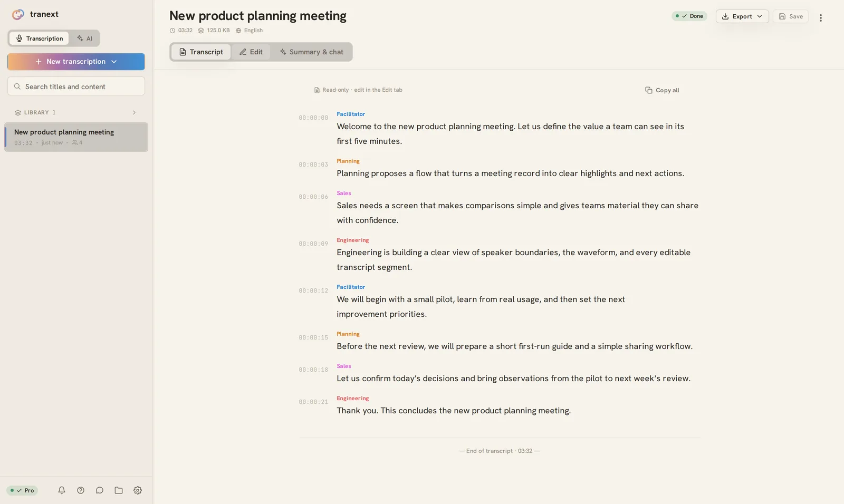Screen dimensions: 844x504
Task: Focus the search titles and content field
Action: pyautogui.click(x=76, y=86)
